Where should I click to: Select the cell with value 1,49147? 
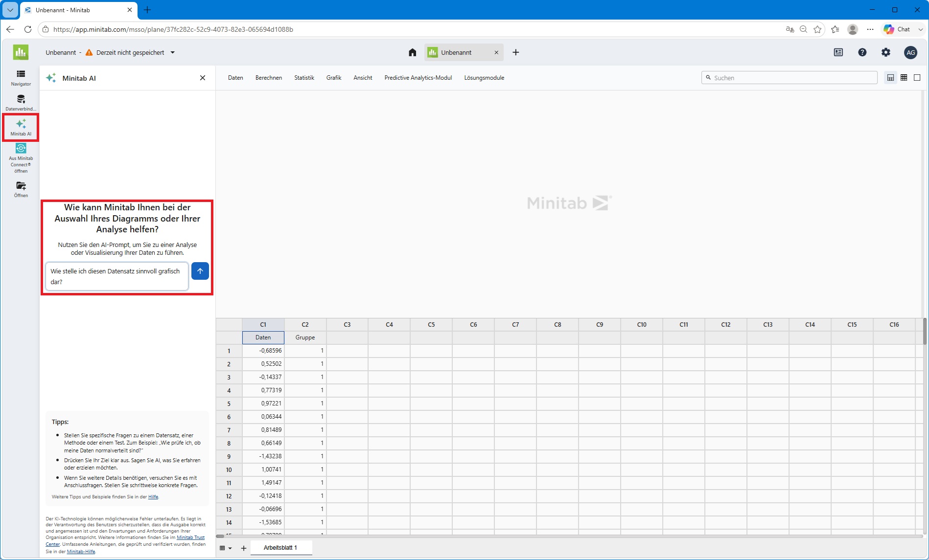(x=263, y=483)
